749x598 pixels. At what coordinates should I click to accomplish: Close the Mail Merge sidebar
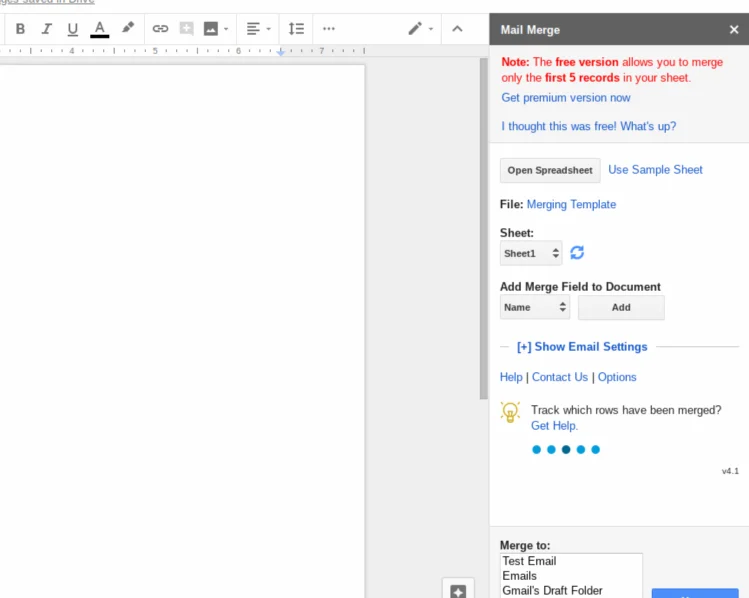[734, 30]
